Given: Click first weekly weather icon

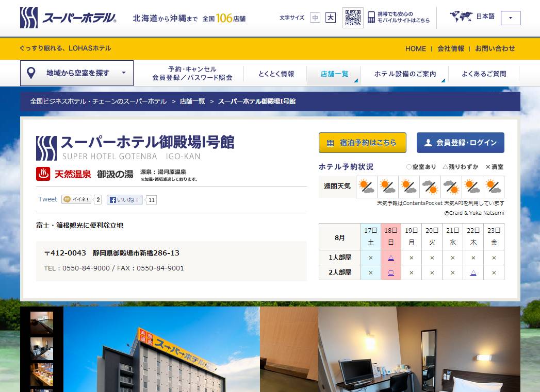Looking at the screenshot, I should click(366, 186).
